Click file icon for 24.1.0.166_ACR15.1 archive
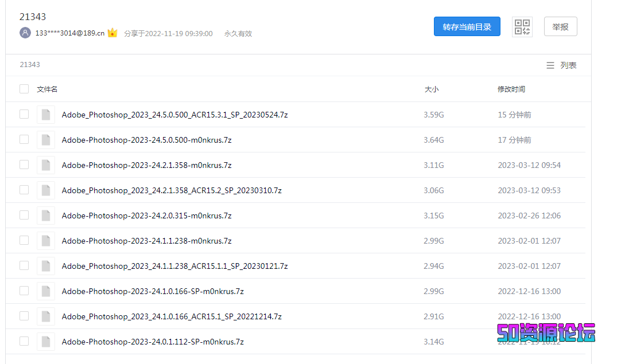The image size is (621, 364). pos(46,316)
